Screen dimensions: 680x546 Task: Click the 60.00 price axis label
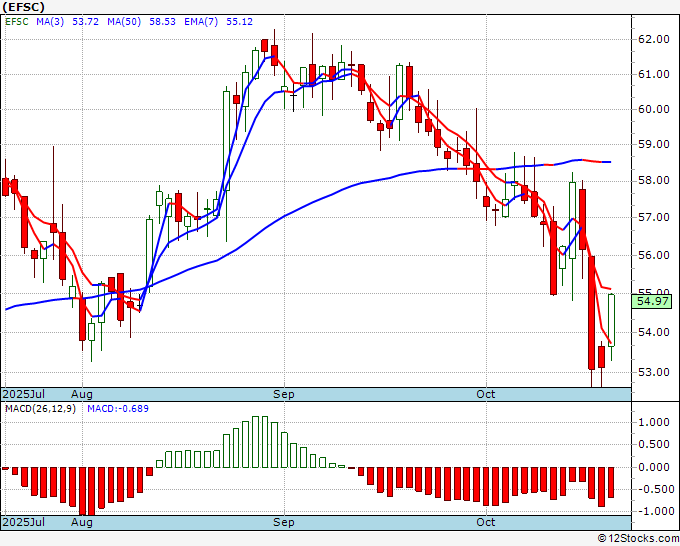(654, 109)
